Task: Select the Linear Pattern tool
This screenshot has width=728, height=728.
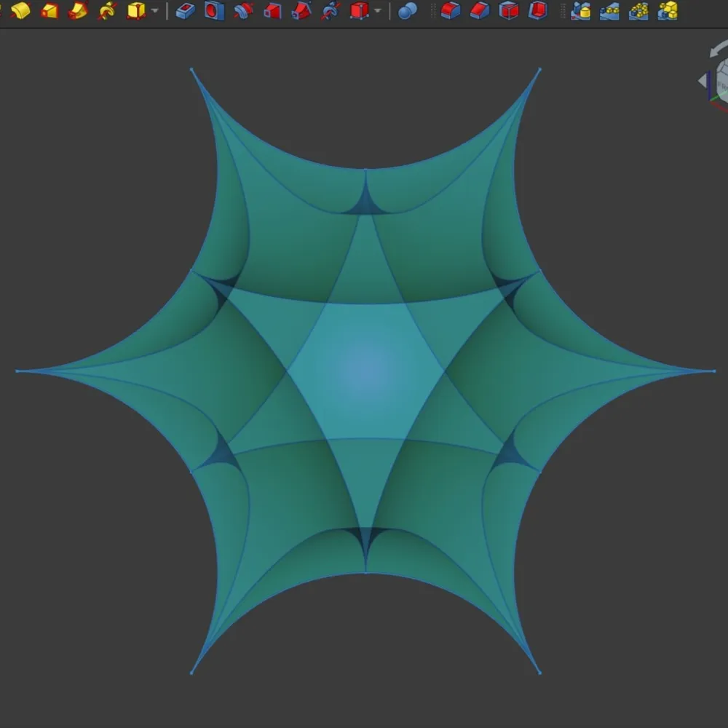Action: [609, 10]
